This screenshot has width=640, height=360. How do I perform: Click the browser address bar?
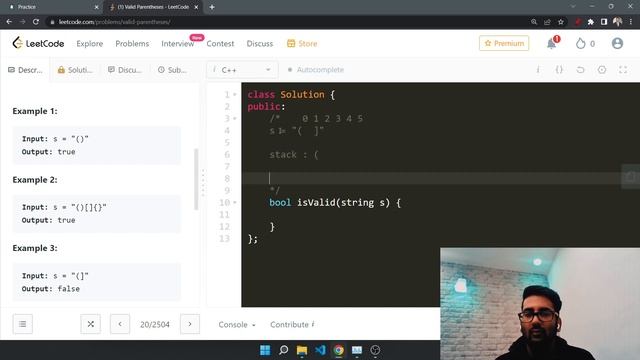click(x=286, y=22)
